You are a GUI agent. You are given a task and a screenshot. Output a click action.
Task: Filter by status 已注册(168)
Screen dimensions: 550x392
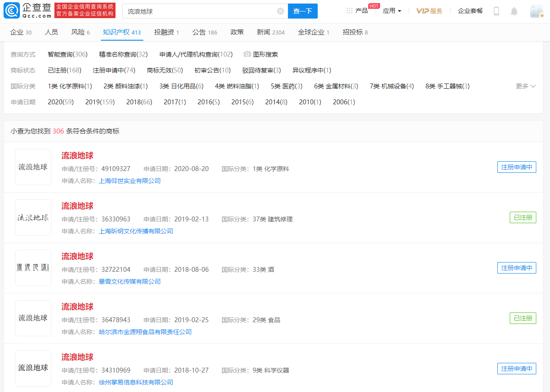pyautogui.click(x=65, y=70)
